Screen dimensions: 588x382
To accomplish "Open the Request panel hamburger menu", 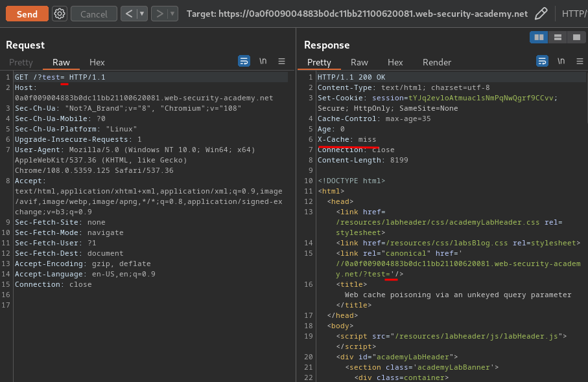I will [281, 61].
